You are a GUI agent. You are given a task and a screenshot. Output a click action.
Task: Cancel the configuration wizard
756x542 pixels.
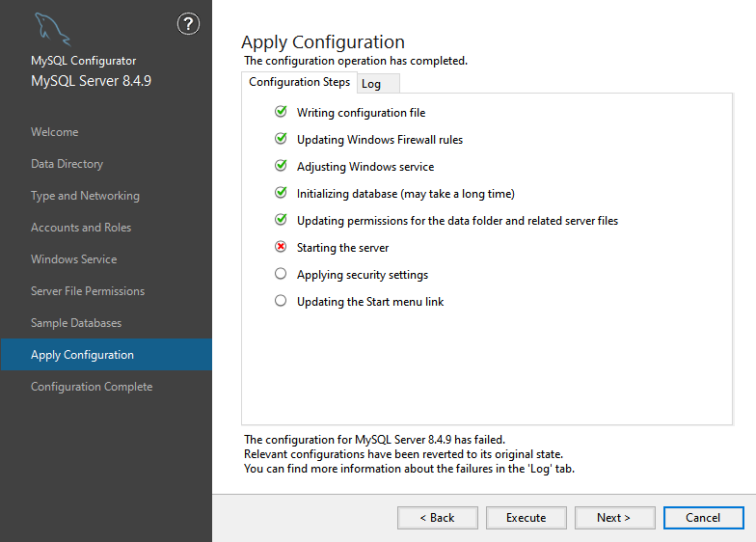pos(703,518)
